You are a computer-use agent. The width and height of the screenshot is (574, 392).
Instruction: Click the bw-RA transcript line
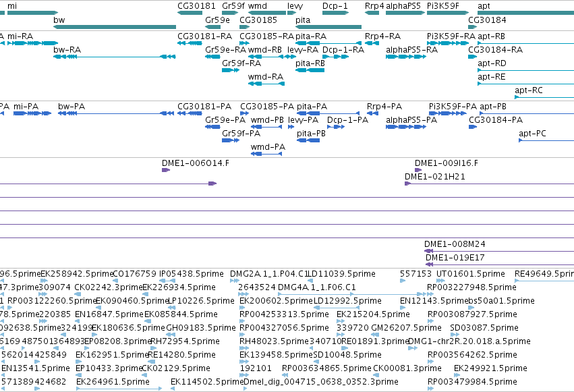pos(115,57)
